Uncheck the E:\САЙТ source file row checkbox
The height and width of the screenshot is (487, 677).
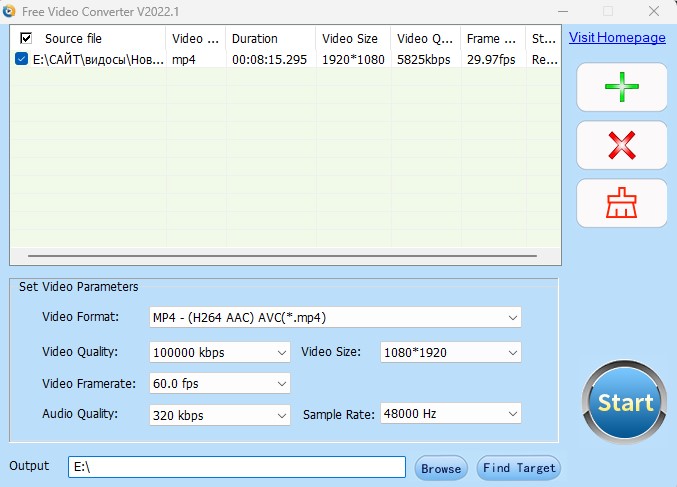(21, 59)
